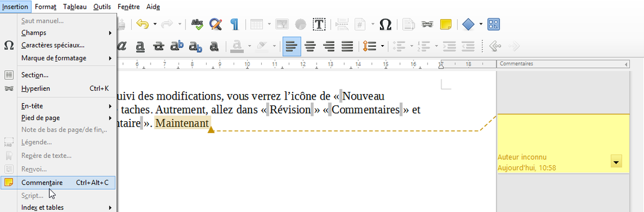The height and width of the screenshot is (212, 644).
Task: Open the Aide menu
Action: (153, 6)
